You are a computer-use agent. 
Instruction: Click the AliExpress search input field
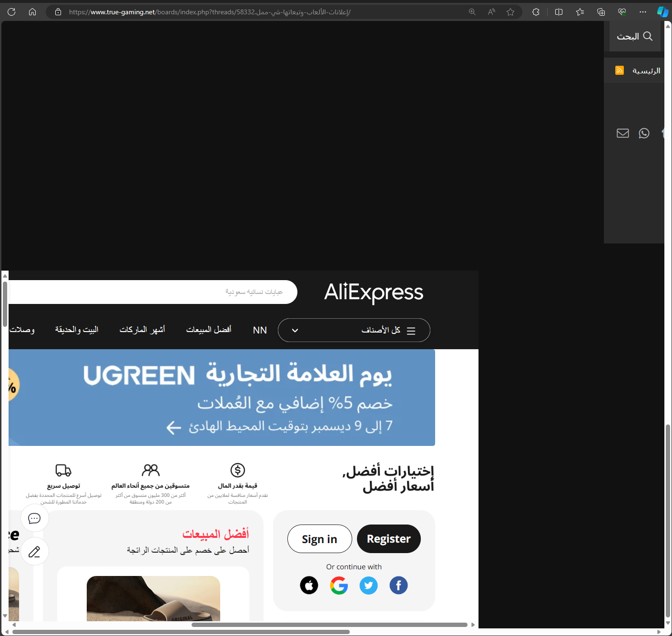[153, 292]
